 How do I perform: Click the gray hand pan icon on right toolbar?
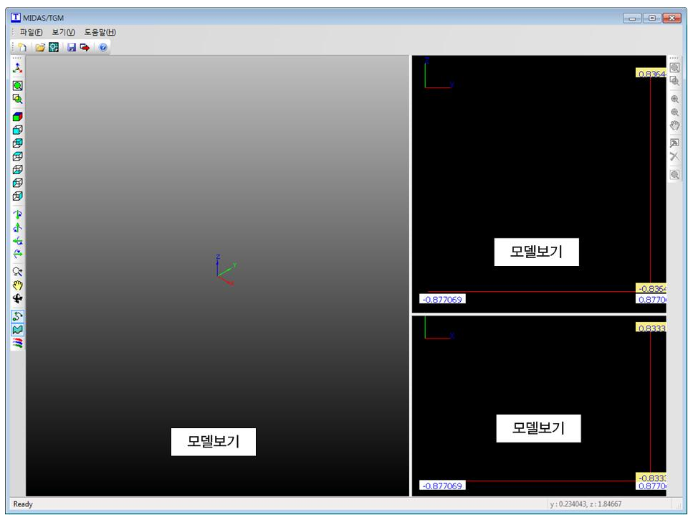[675, 126]
